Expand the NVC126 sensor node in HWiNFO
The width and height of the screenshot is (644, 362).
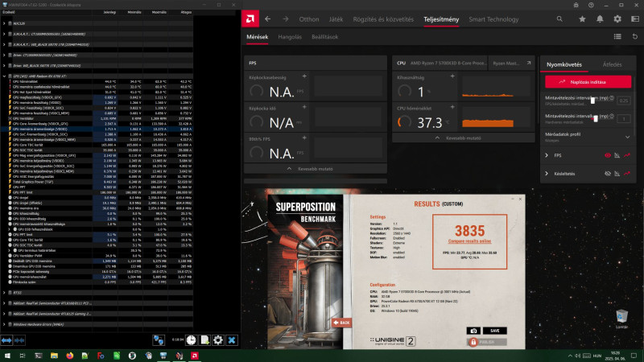pos(4,23)
